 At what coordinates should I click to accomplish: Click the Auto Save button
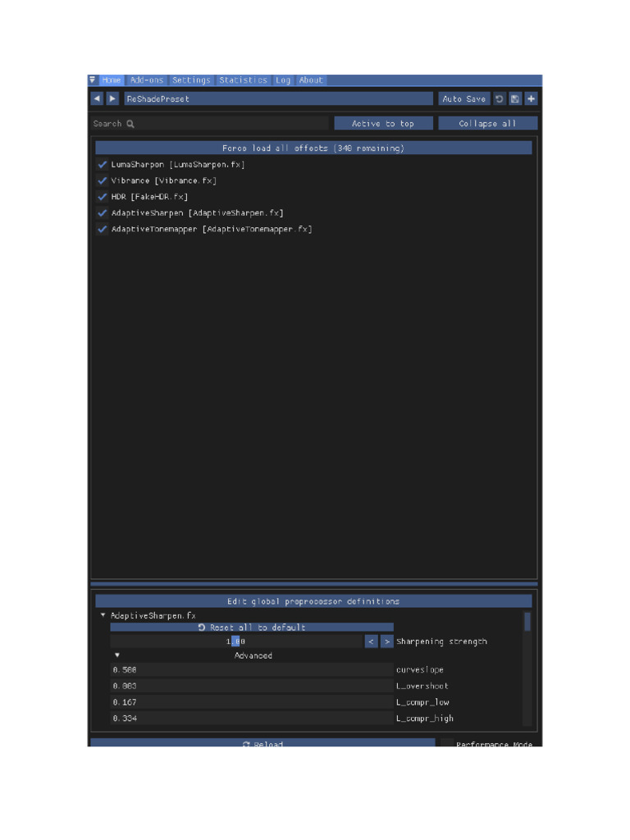[x=464, y=98]
